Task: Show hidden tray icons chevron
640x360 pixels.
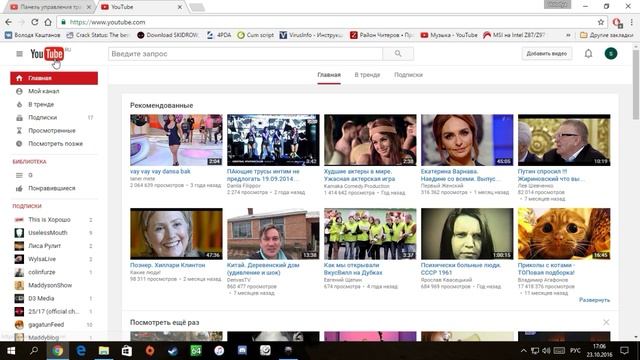Action: point(523,351)
